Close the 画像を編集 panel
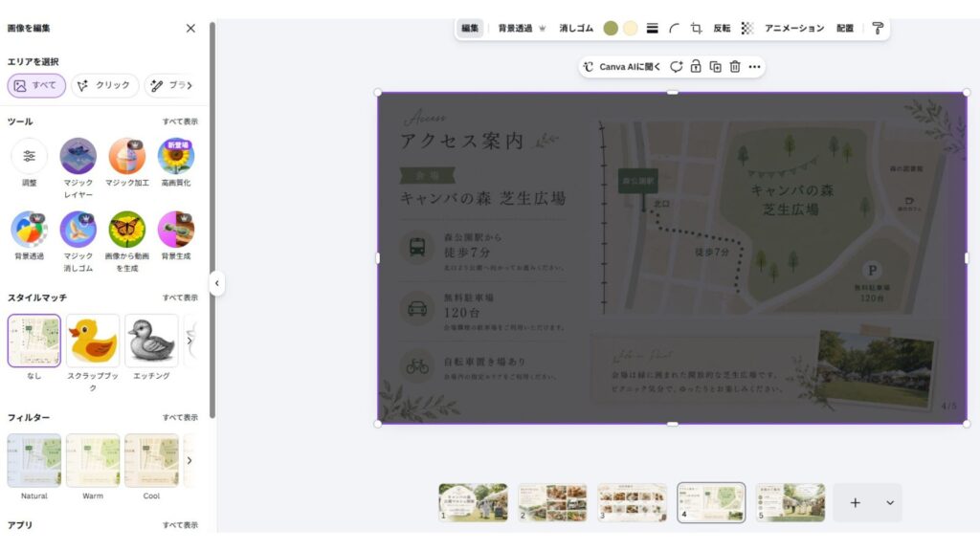This screenshot has height=551, width=980. [190, 28]
